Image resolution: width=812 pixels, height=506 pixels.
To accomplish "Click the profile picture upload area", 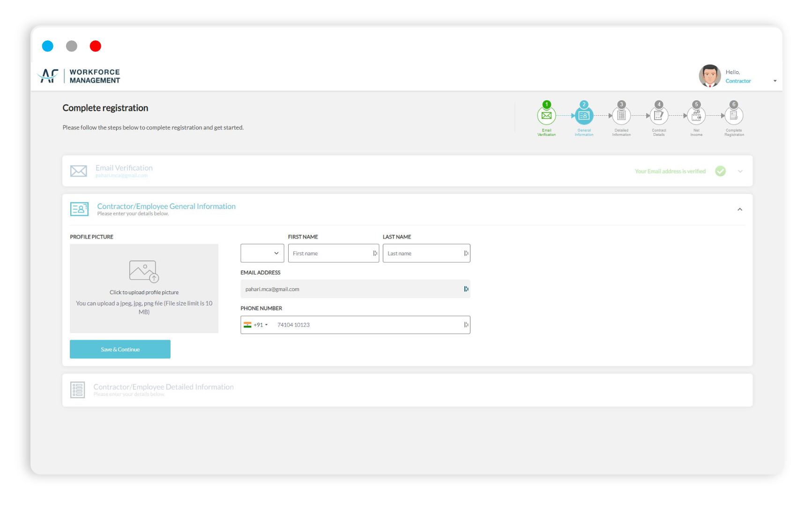I will [144, 288].
